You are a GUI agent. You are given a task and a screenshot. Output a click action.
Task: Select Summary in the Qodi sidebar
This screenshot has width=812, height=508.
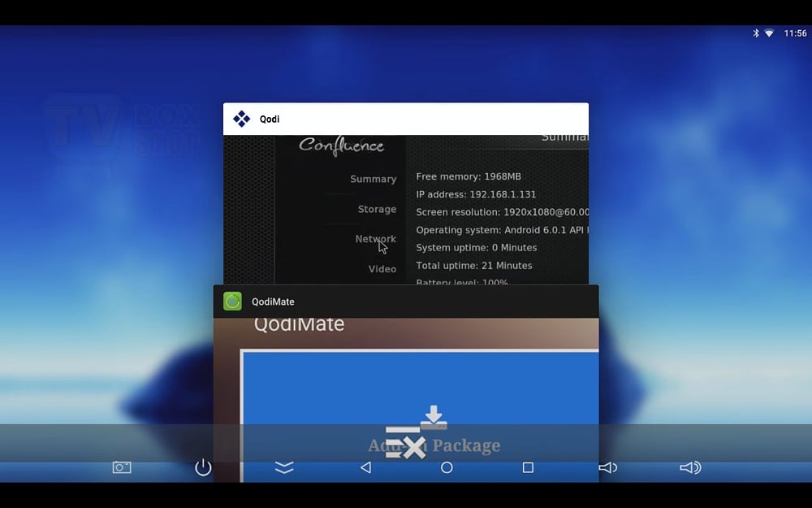point(373,179)
